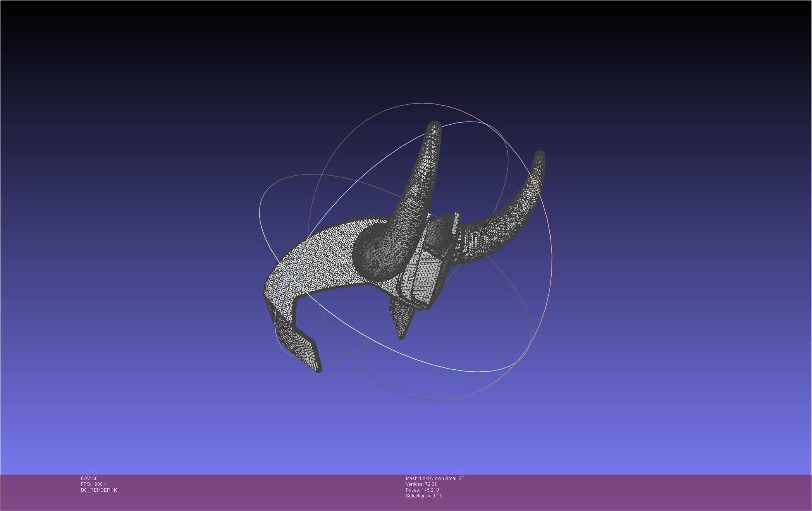The image size is (812, 511).
Task: Click the large outer trackball circle's top
Action: (x=422, y=103)
